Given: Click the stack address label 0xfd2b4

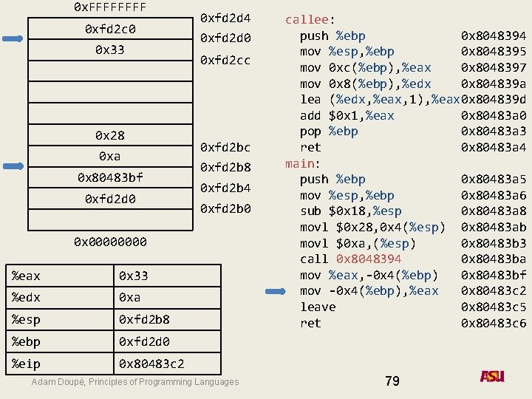Looking at the screenshot, I should (225, 188).
